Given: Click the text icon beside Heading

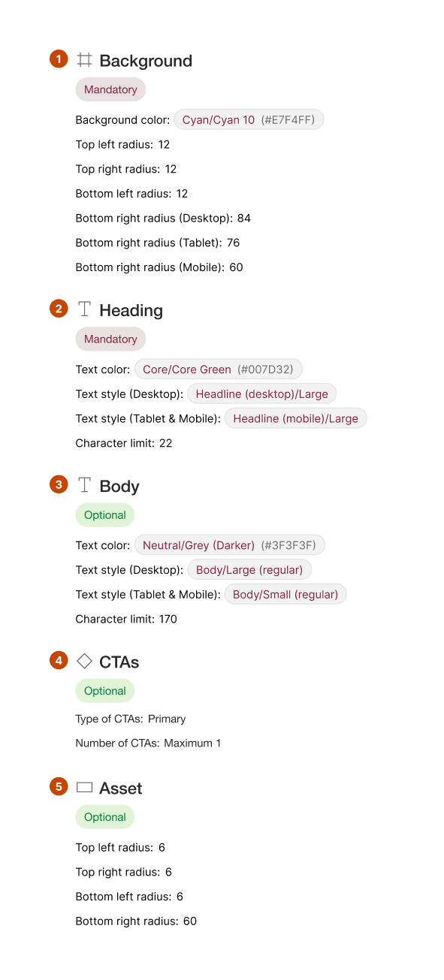Looking at the screenshot, I should pos(85,309).
